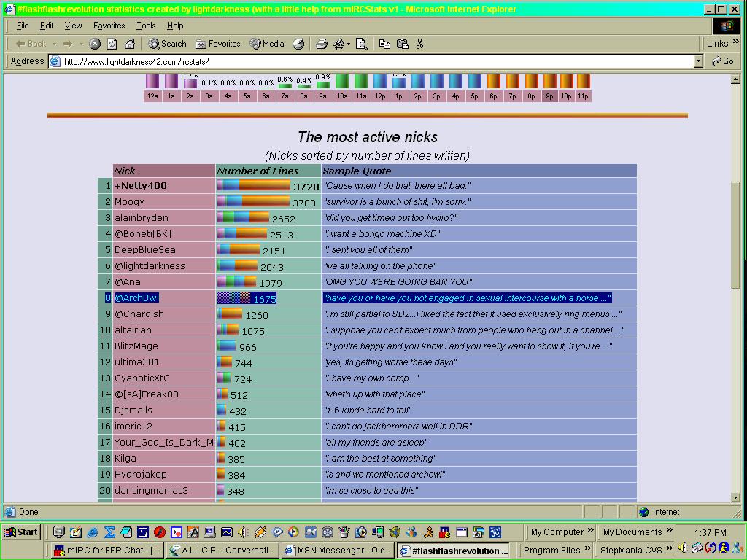Click the URL address input field

point(371,61)
